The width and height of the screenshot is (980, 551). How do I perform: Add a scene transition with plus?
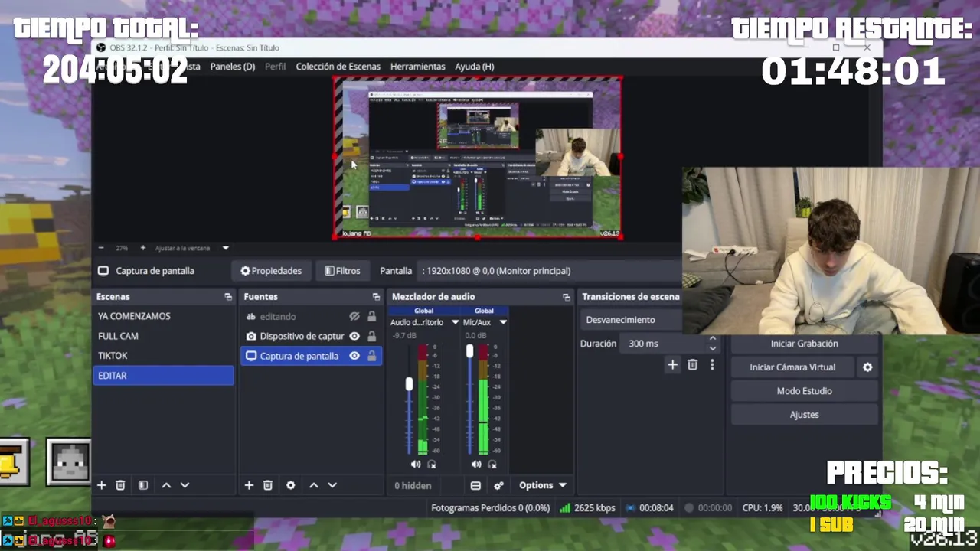point(672,365)
